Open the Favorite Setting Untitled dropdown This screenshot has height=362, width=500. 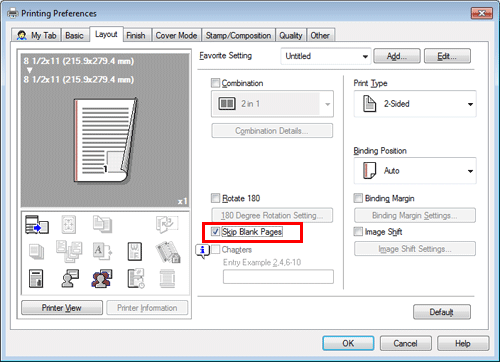pyautogui.click(x=326, y=56)
